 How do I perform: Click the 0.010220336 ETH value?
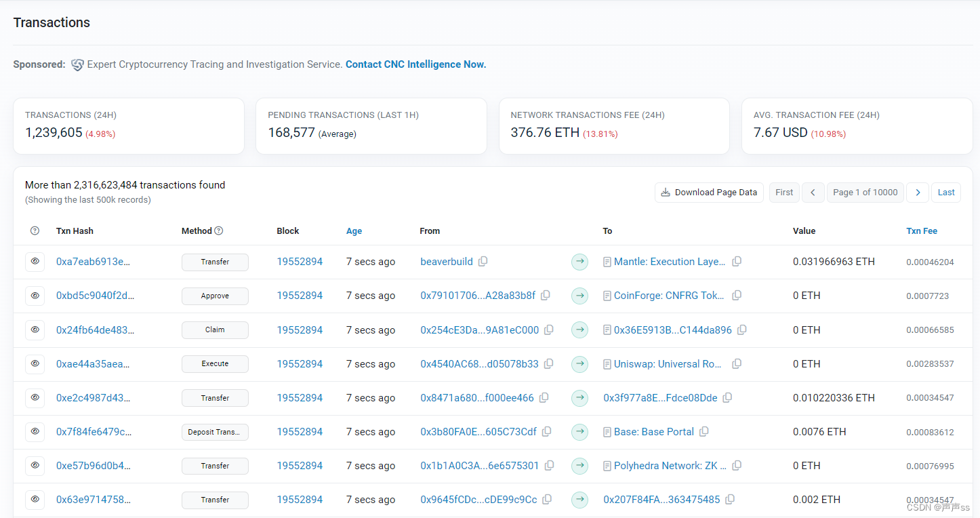834,397
